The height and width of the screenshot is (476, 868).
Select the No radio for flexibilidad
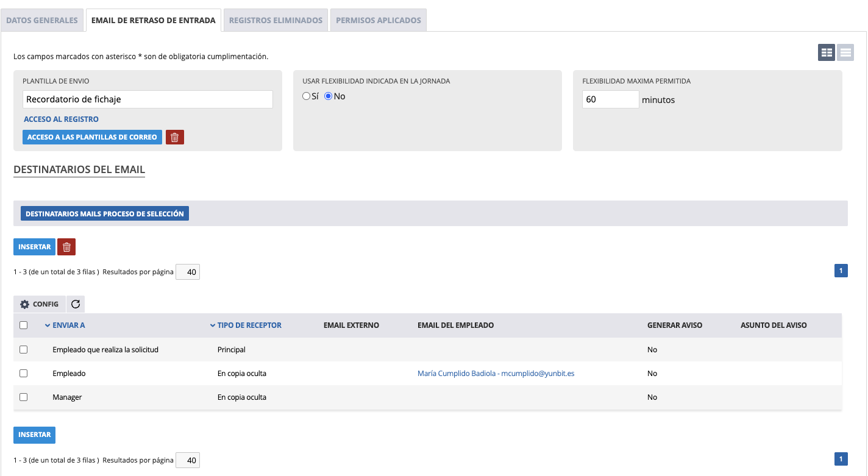point(329,96)
